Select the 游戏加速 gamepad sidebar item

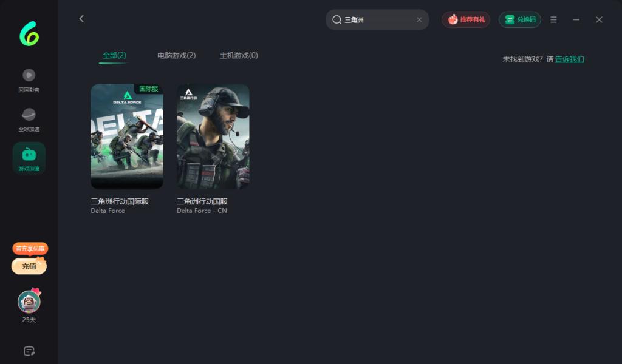pos(29,158)
